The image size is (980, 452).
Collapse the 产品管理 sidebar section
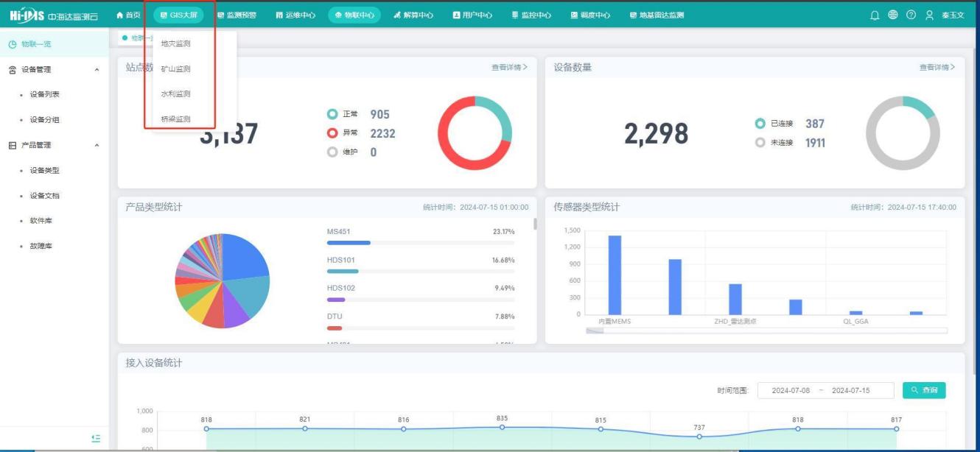(x=97, y=146)
